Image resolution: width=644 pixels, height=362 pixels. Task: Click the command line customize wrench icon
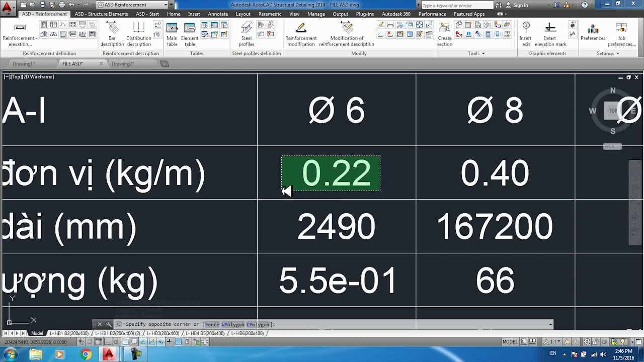108,324
